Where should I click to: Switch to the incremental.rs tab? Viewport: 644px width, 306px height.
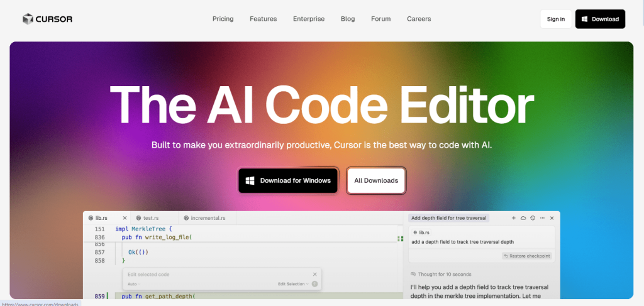204,218
